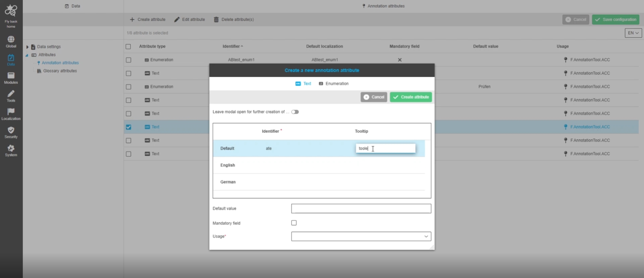
Task: Click the 'Default value' column header
Action: pos(486,46)
